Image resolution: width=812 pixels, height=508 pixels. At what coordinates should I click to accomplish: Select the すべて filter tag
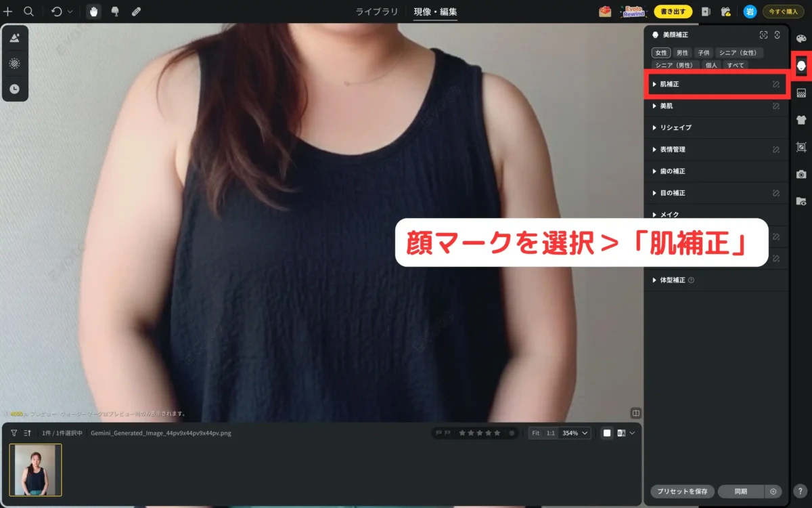(736, 65)
